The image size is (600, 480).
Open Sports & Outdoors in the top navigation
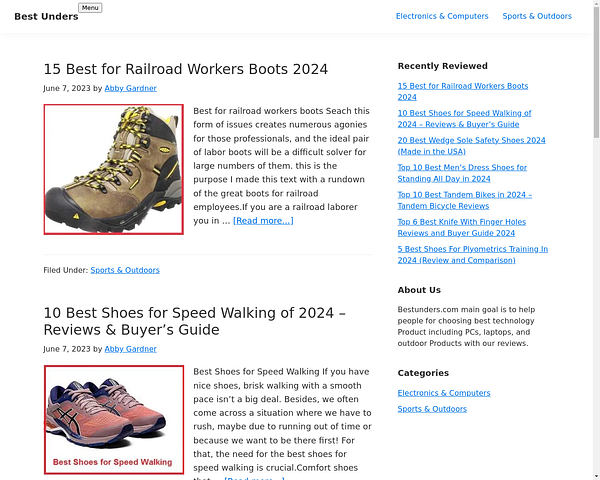pyautogui.click(x=537, y=16)
